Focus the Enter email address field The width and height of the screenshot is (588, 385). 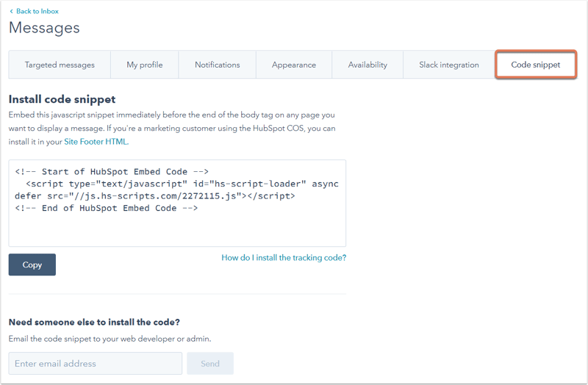pos(96,363)
